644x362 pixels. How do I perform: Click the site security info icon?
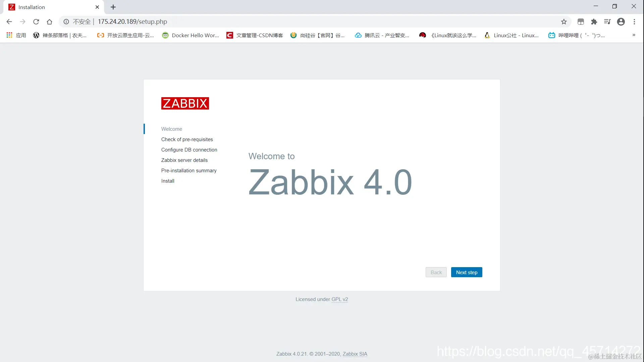(66, 22)
